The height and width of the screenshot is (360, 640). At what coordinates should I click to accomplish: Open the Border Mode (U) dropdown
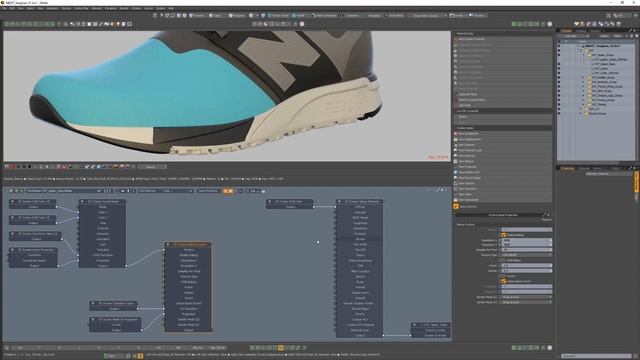527,297
